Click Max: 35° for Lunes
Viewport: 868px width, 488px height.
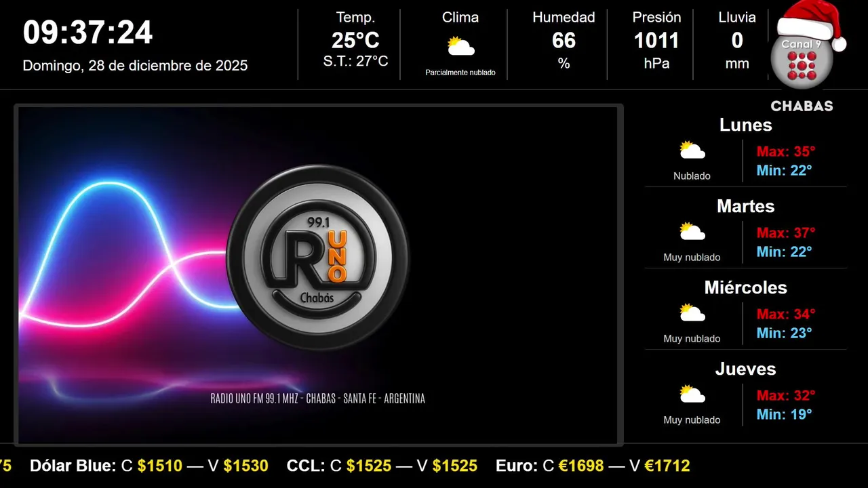(786, 152)
